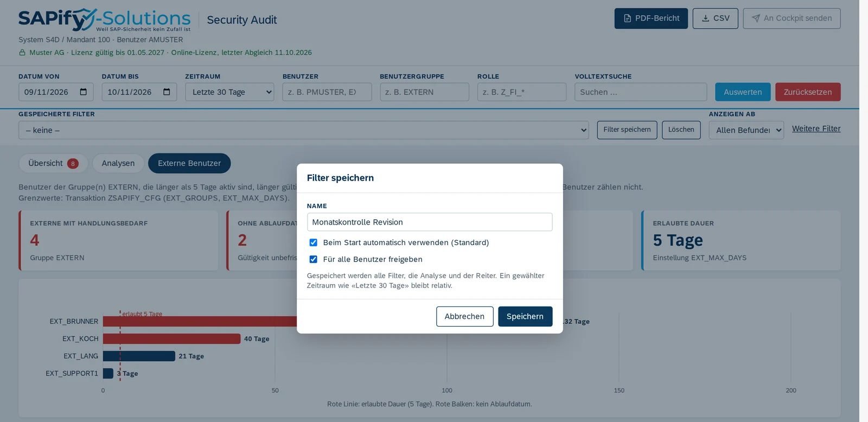Screen dimensions: 868x422
Task: Click the EXT_BRUNNER red bar
Action: 200,322
